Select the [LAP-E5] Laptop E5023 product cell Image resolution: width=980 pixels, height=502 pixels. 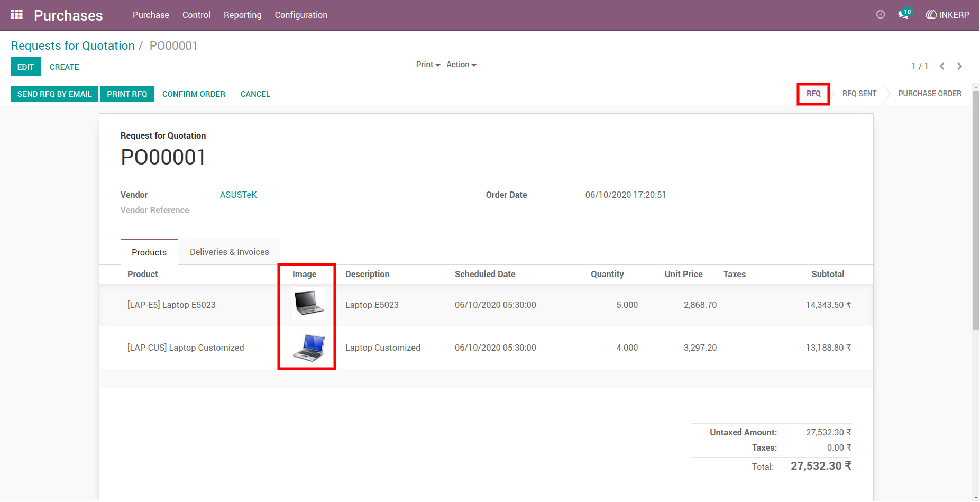pyautogui.click(x=171, y=305)
